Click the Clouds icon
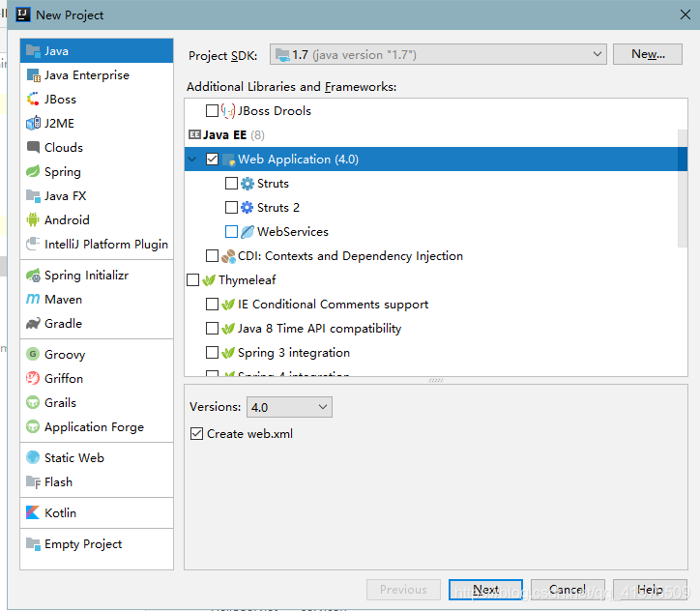The height and width of the screenshot is (611, 700). (33, 147)
